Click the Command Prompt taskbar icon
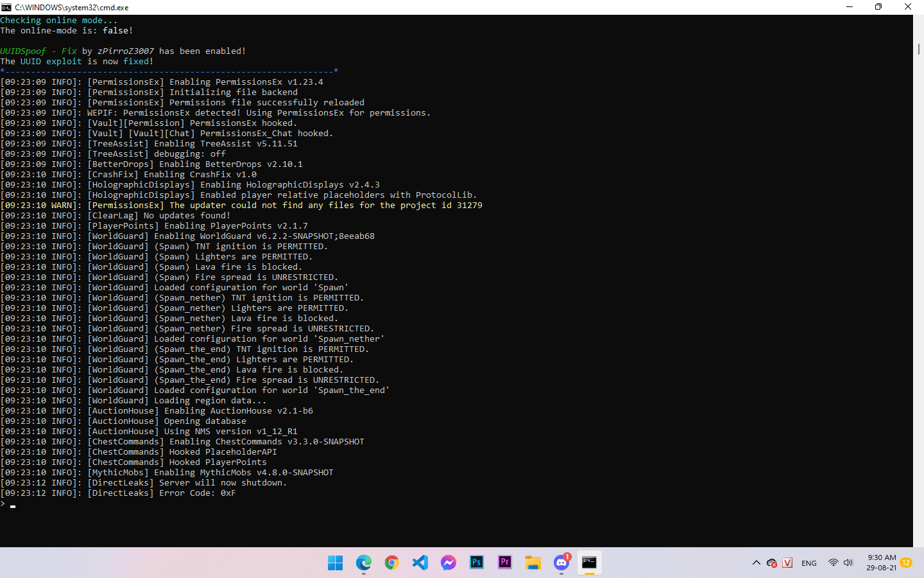The image size is (924, 578). point(589,563)
